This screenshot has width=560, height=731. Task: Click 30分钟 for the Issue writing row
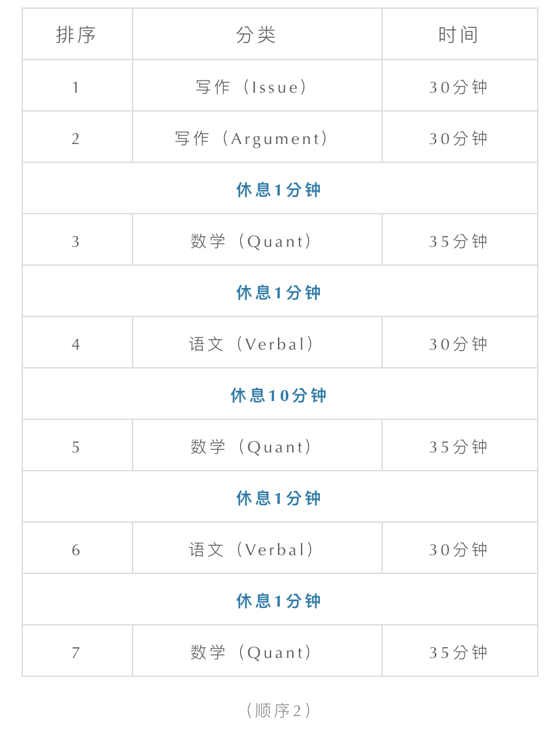point(459,87)
